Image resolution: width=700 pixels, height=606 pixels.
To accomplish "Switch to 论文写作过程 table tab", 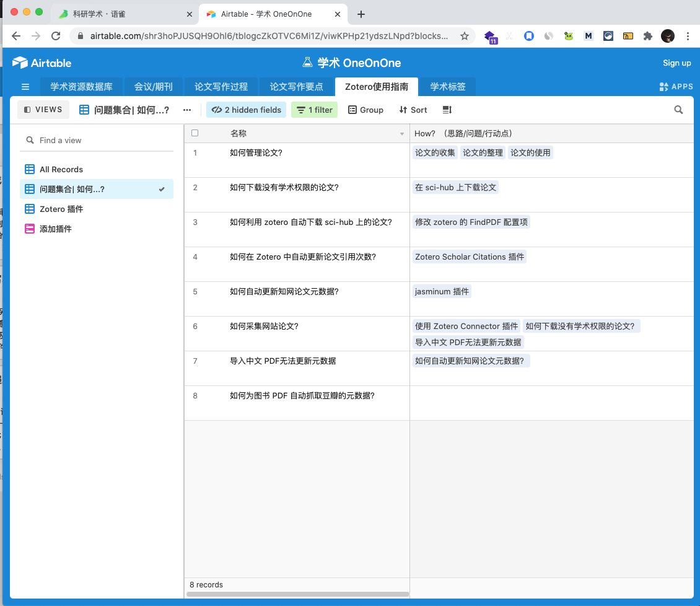I will (x=221, y=87).
